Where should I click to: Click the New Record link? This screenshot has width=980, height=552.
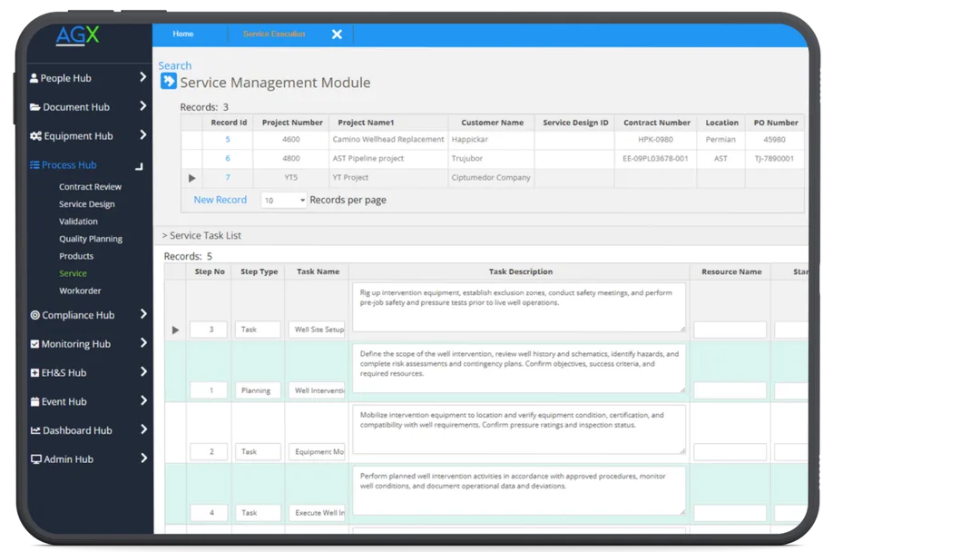(x=220, y=200)
